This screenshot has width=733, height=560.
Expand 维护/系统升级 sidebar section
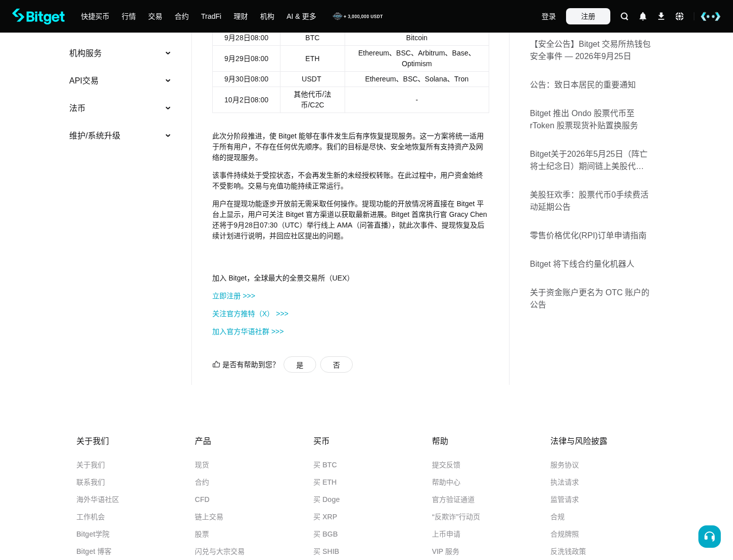click(120, 135)
